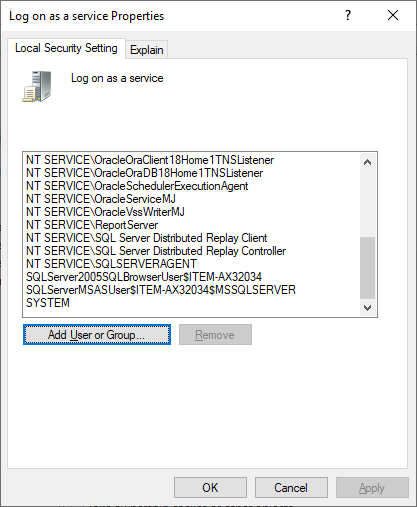
Task: Click the server policy icon
Action: click(37, 86)
